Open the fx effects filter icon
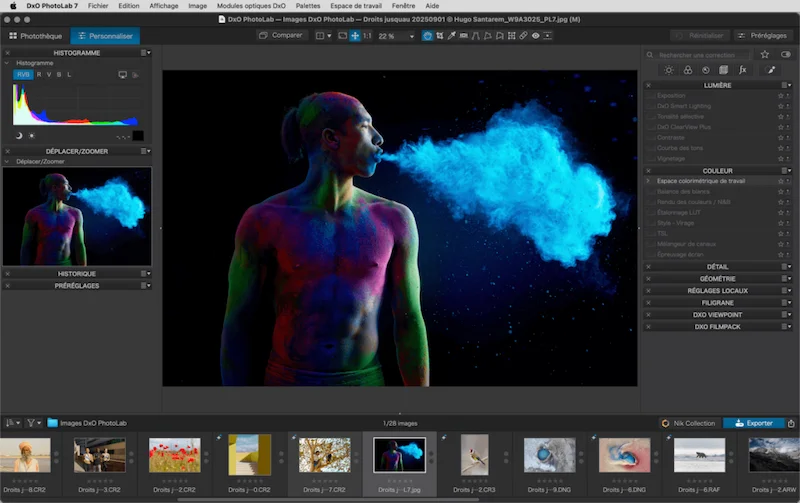Viewport: 800px width, 503px height. tap(742, 70)
